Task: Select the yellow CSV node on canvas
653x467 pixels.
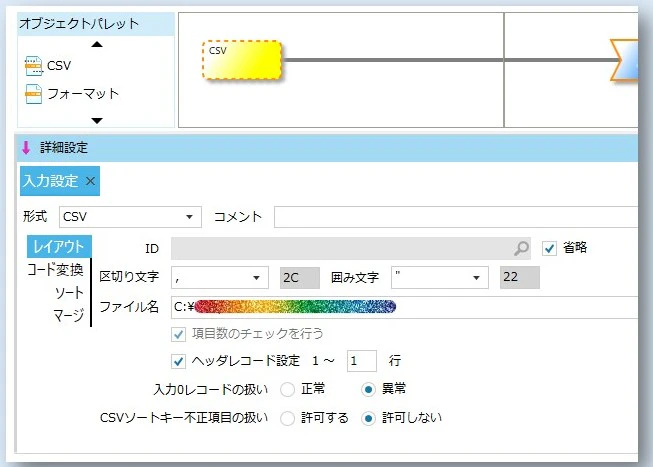Action: tap(242, 60)
